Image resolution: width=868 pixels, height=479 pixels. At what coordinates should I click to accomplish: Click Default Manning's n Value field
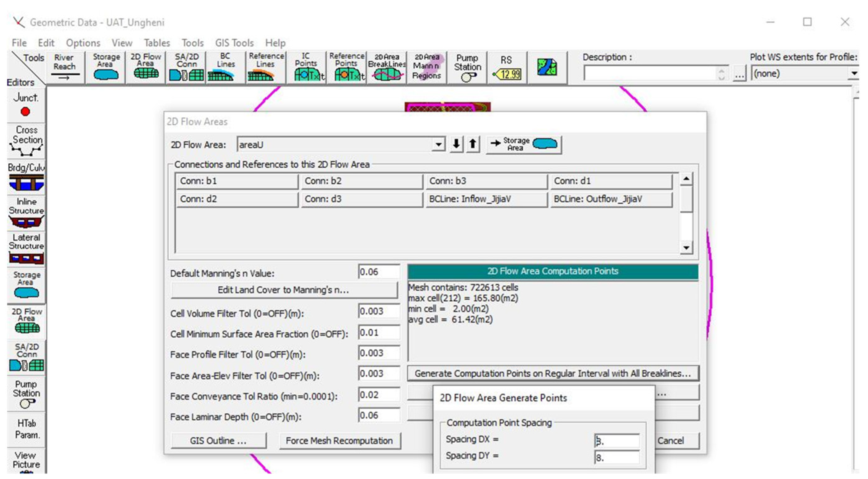tap(378, 272)
